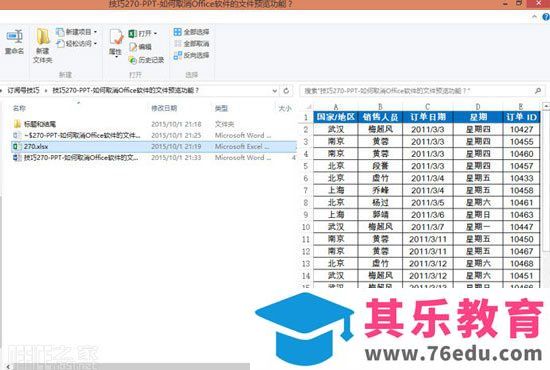Sort files by 修改日期 column
The image size is (550, 370).
tap(164, 108)
